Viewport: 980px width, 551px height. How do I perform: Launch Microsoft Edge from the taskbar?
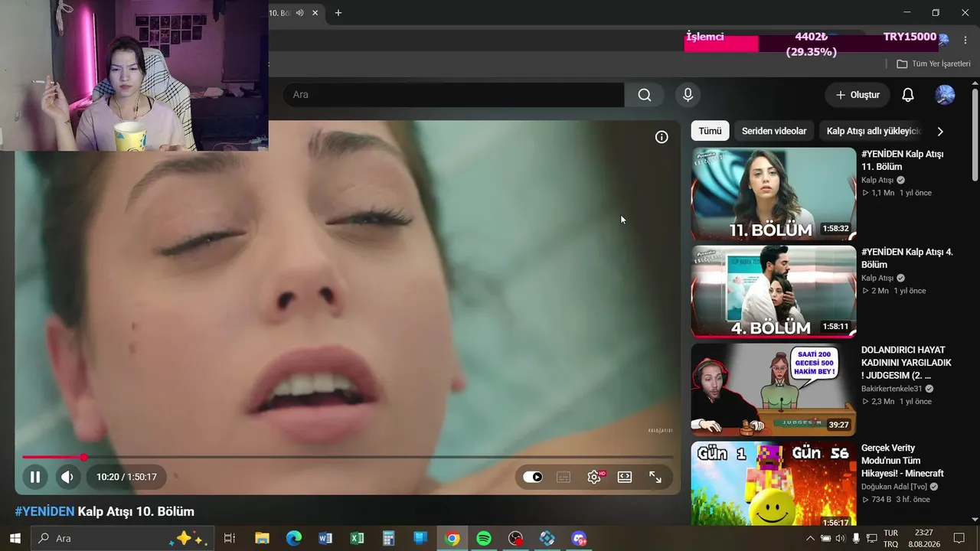(x=294, y=538)
